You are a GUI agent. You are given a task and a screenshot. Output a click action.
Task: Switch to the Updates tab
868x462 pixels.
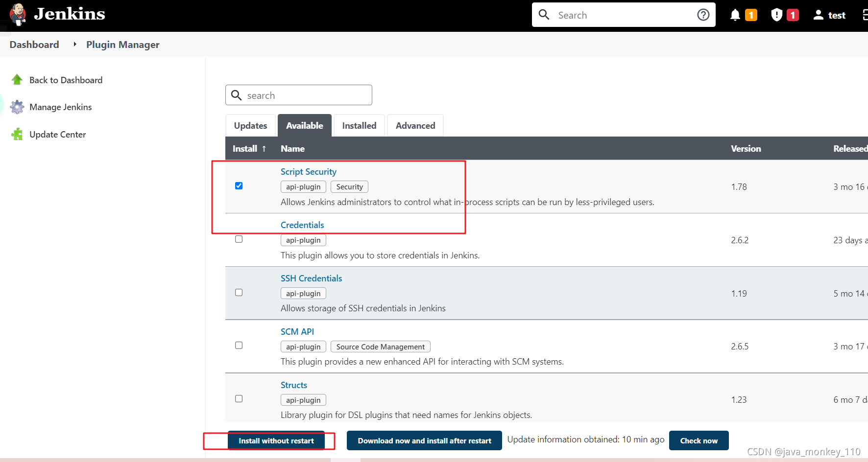point(250,125)
